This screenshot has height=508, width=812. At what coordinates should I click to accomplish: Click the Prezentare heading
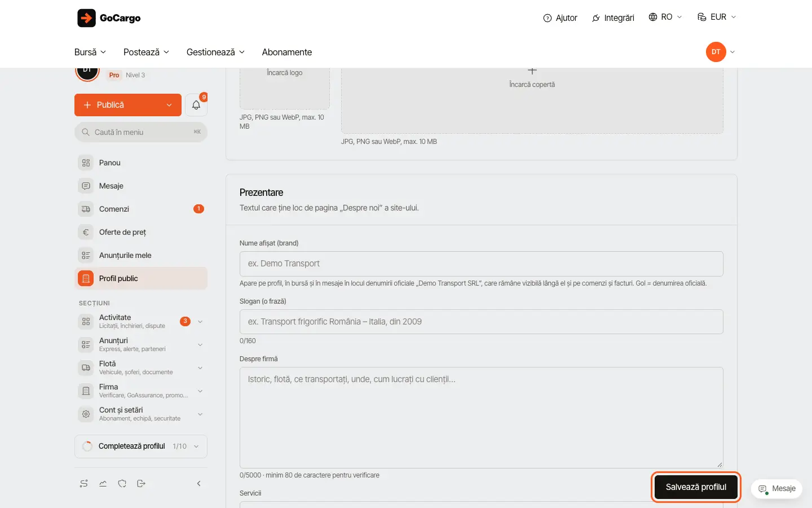[x=262, y=192]
